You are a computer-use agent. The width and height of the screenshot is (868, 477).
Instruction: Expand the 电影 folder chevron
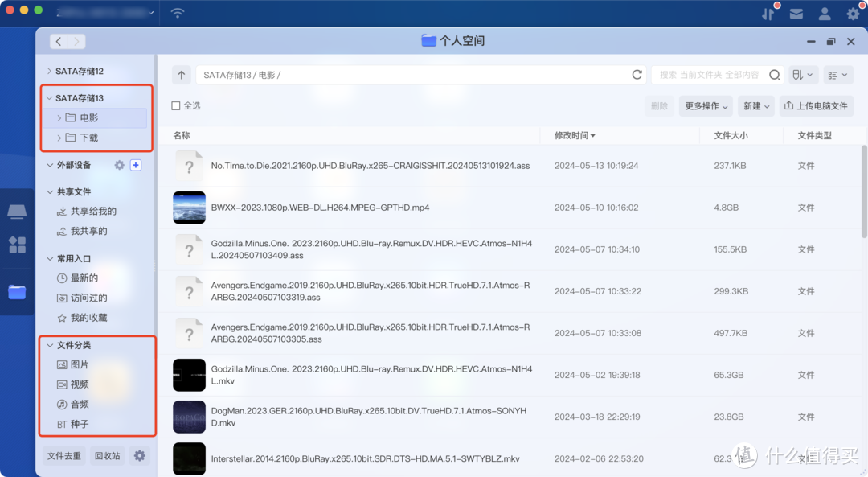(59, 118)
